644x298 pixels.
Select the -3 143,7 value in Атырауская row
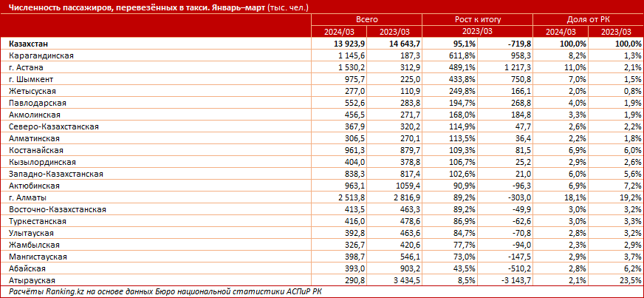click(511, 282)
